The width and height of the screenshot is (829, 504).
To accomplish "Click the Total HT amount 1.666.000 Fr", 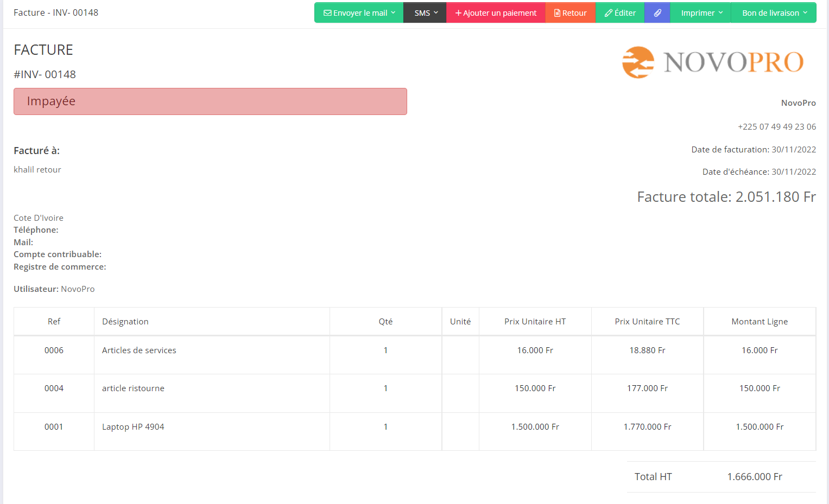I will click(754, 477).
